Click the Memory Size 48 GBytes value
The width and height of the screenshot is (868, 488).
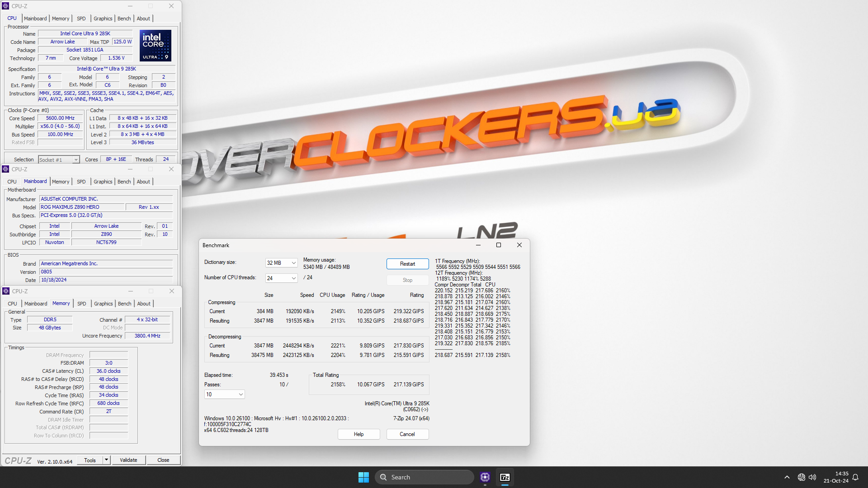[x=50, y=328]
